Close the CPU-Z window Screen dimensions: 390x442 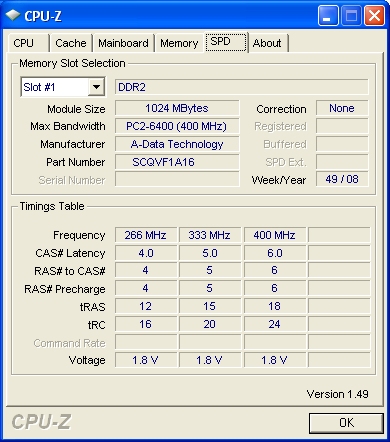tap(375, 15)
